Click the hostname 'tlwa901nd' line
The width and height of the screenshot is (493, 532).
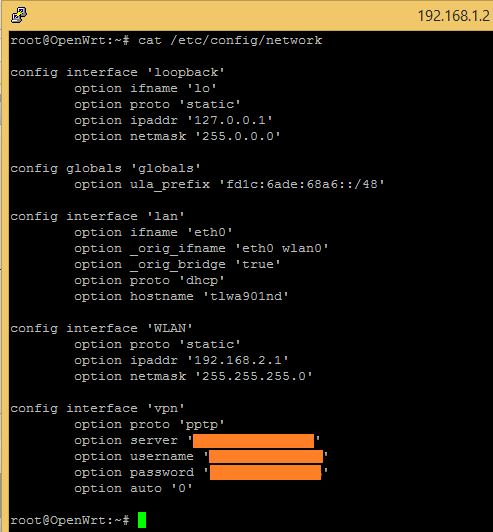[x=182, y=297]
